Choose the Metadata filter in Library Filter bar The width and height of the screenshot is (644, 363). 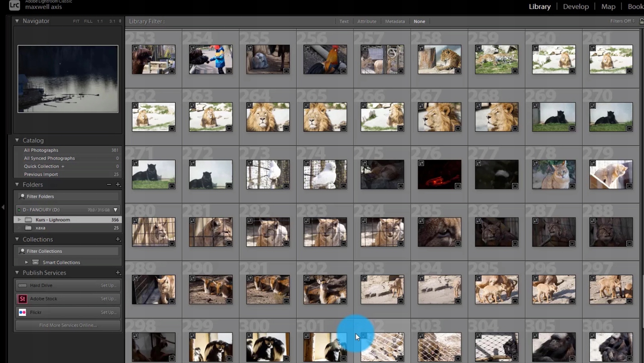395,21
